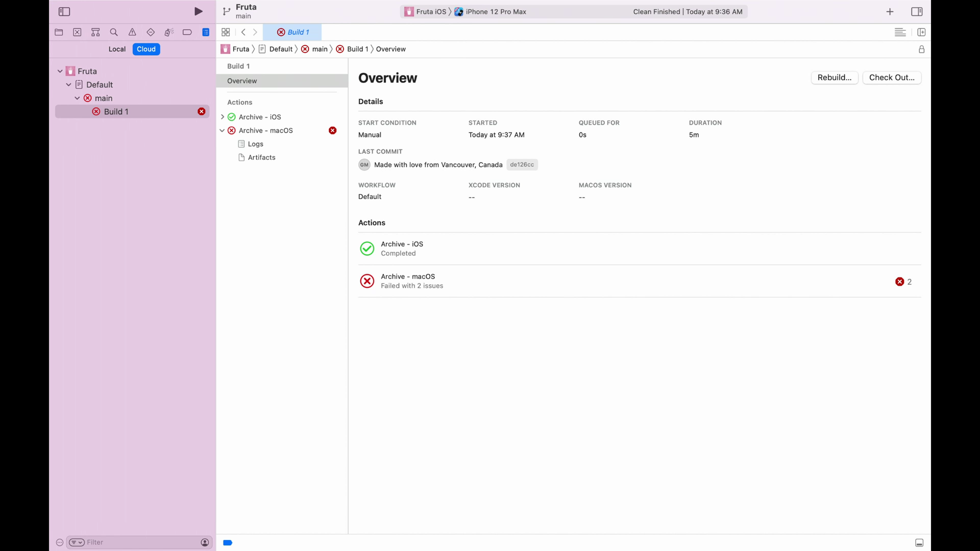Click main in the jump bar
The image size is (980, 551).
click(314, 49)
